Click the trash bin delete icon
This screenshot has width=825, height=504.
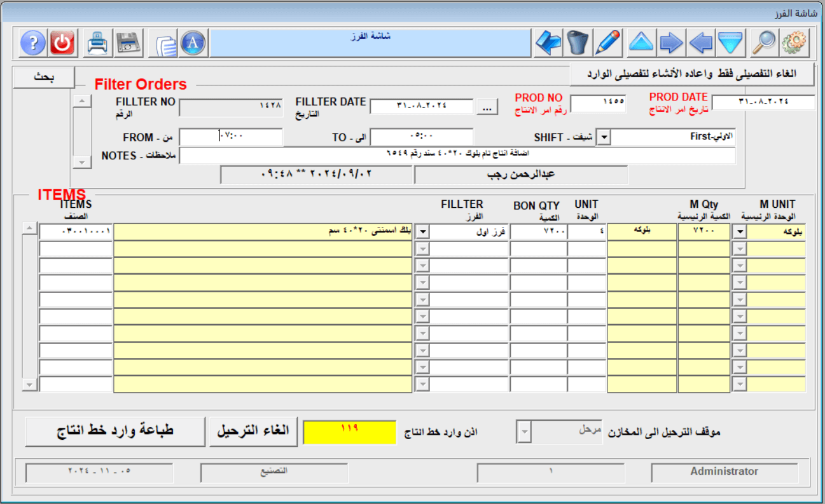pos(578,43)
